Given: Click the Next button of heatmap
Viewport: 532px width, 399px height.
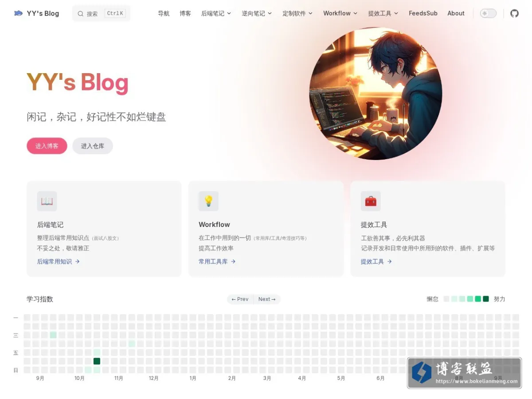Looking at the screenshot, I should [x=267, y=299].
